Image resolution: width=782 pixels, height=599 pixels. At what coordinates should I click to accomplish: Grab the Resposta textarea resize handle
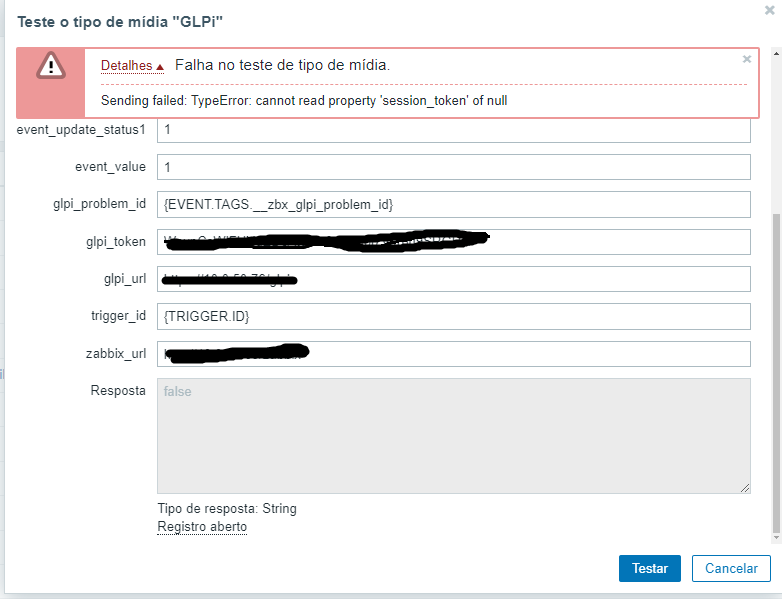tap(745, 488)
